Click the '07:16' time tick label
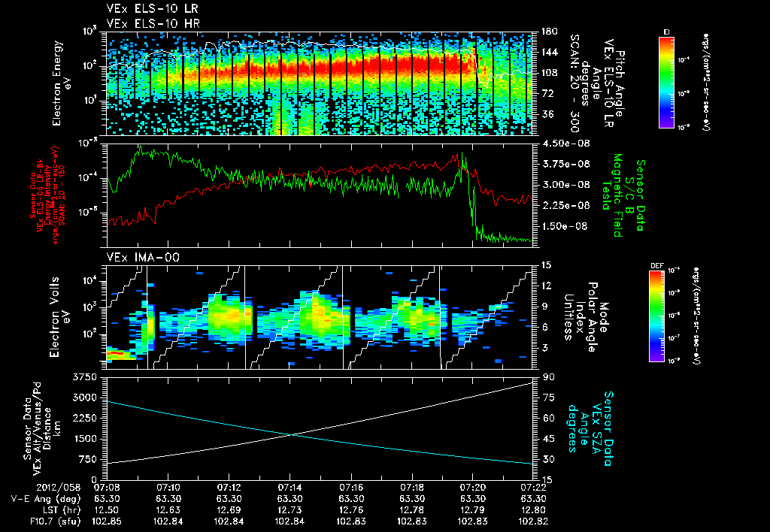 click(x=351, y=488)
